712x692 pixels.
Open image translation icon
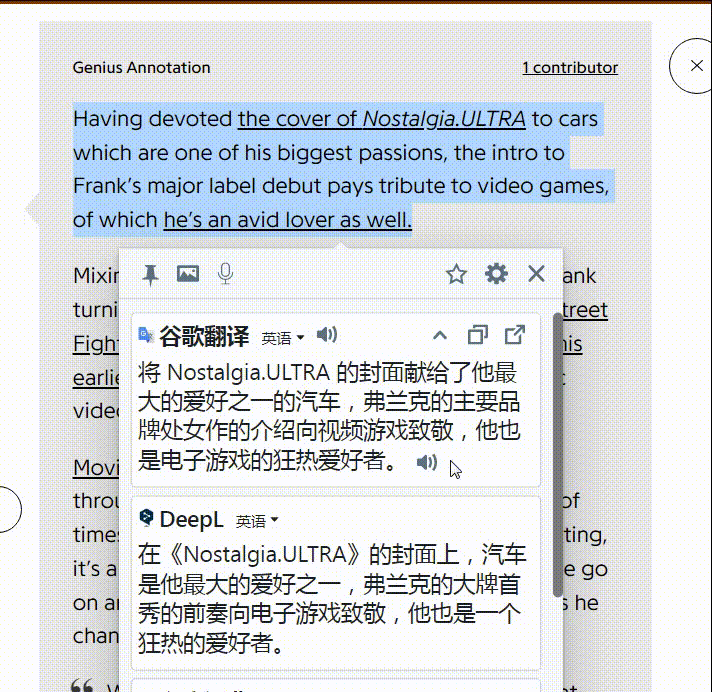188,273
